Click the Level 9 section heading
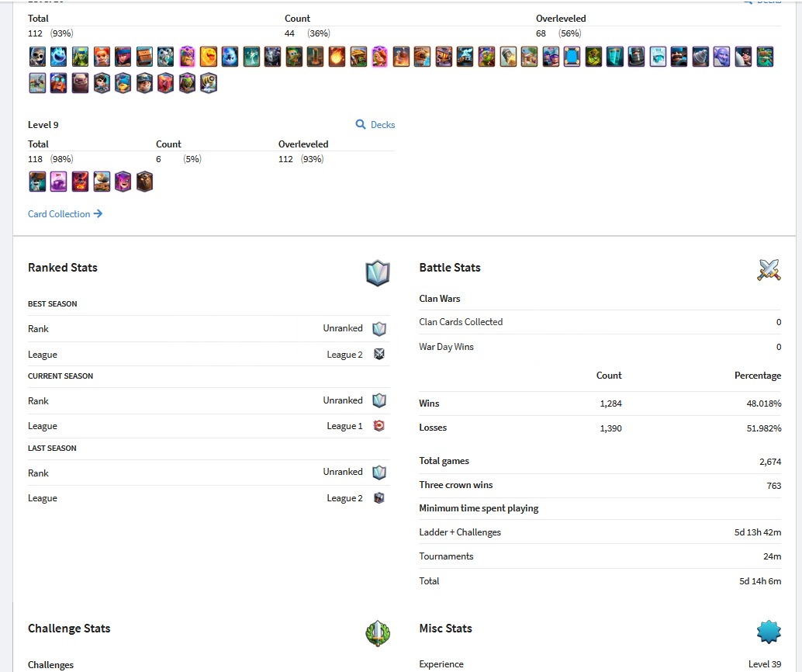 click(x=43, y=124)
